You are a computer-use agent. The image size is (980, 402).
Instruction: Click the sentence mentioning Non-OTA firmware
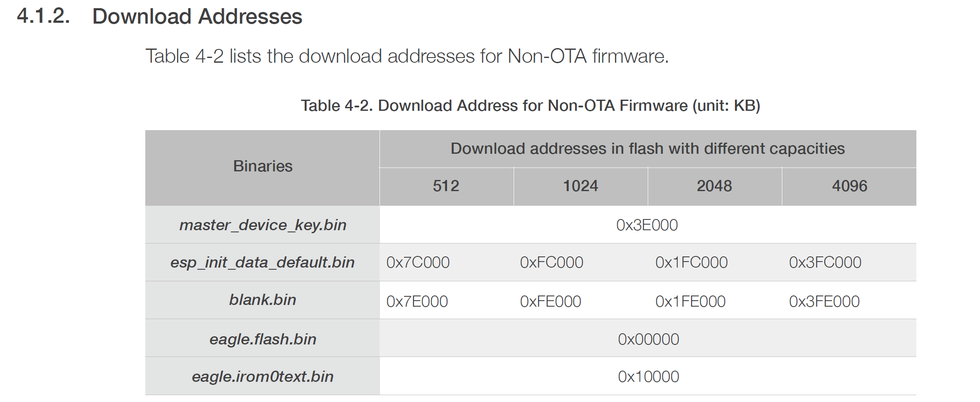(407, 56)
